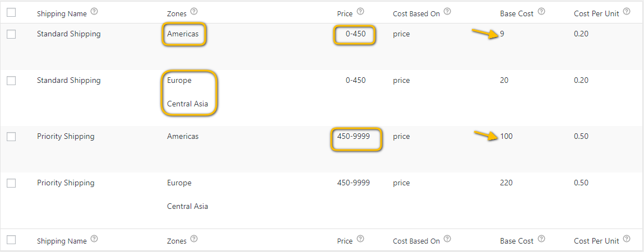This screenshot has width=644, height=252.
Task: Check the Priority Shipping Europe row checkbox
Action: (11, 183)
